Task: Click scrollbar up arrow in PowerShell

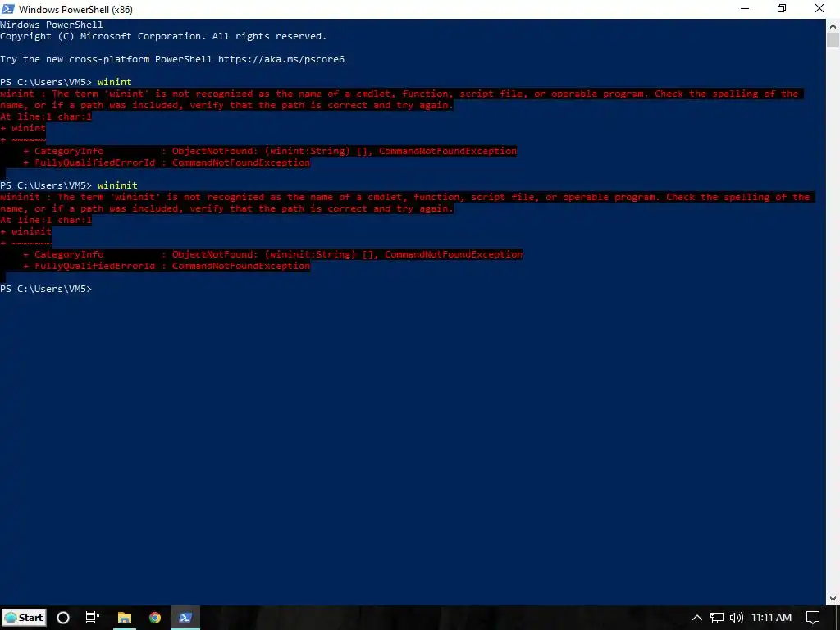Action: [833, 25]
